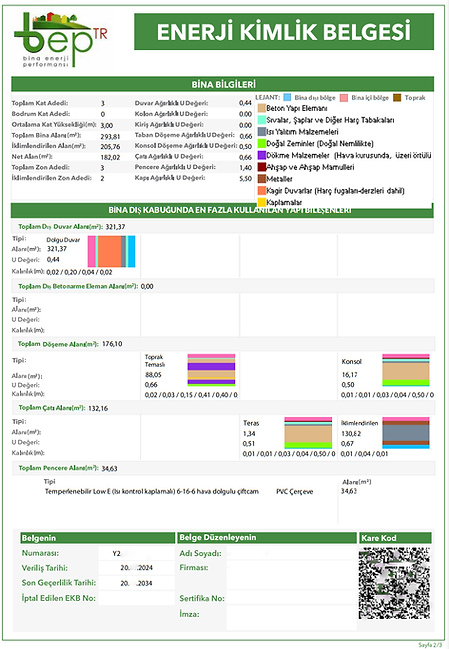The height and width of the screenshot is (649, 449).
Task: Click the Kaplamalar yellow swatch
Action: click(x=262, y=202)
